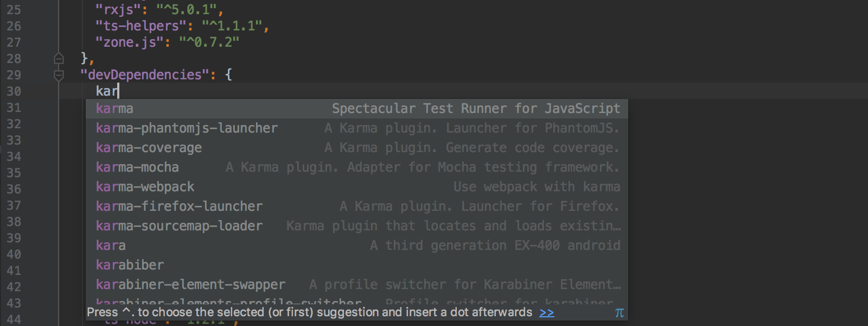
Task: Choose the 'karabiber' suggestion
Action: click(357, 265)
